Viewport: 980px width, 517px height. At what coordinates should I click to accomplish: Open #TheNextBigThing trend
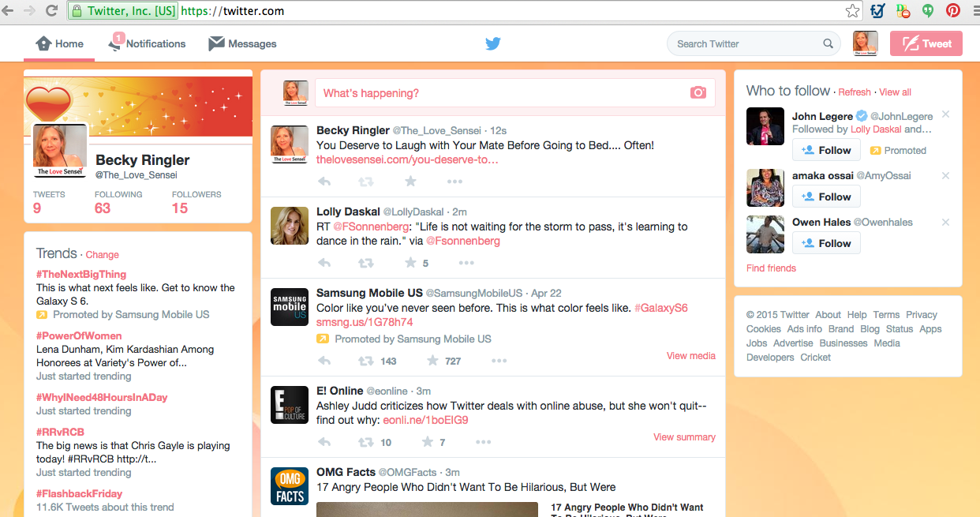click(81, 274)
